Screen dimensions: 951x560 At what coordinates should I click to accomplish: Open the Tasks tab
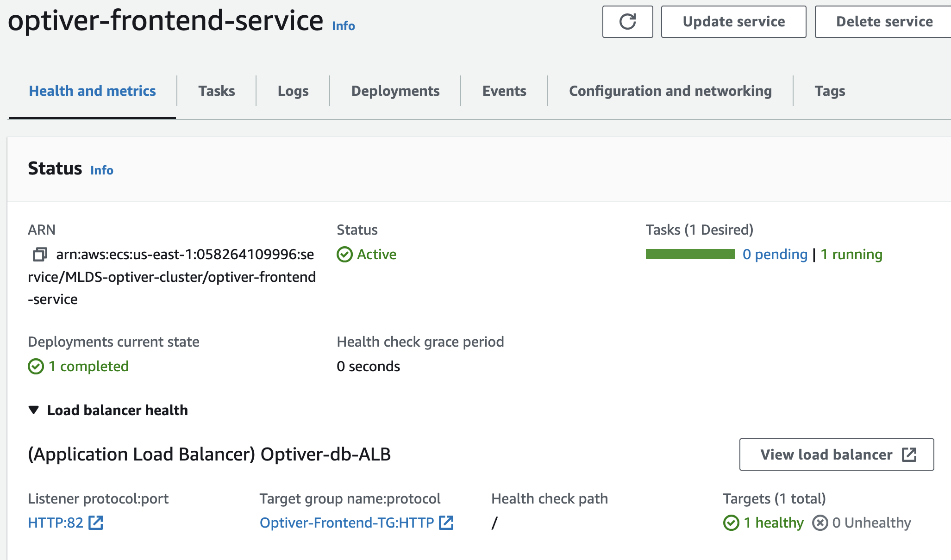[x=217, y=91]
